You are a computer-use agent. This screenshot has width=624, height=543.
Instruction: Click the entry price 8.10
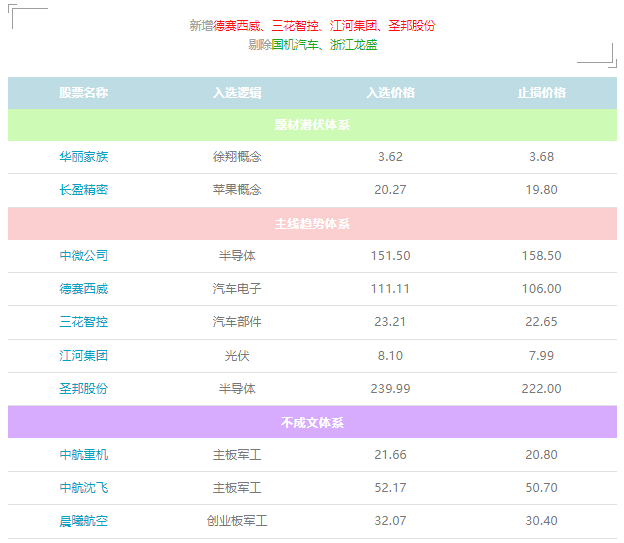[x=390, y=356]
